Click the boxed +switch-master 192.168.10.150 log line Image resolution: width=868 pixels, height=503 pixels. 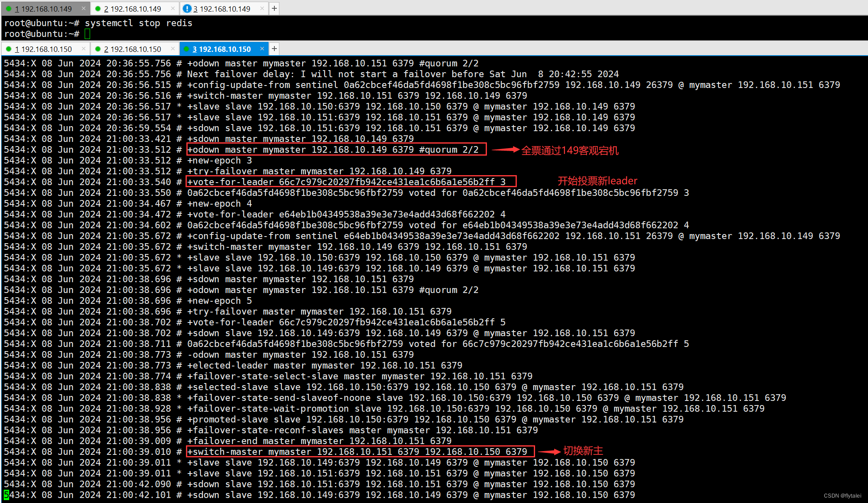point(360,452)
